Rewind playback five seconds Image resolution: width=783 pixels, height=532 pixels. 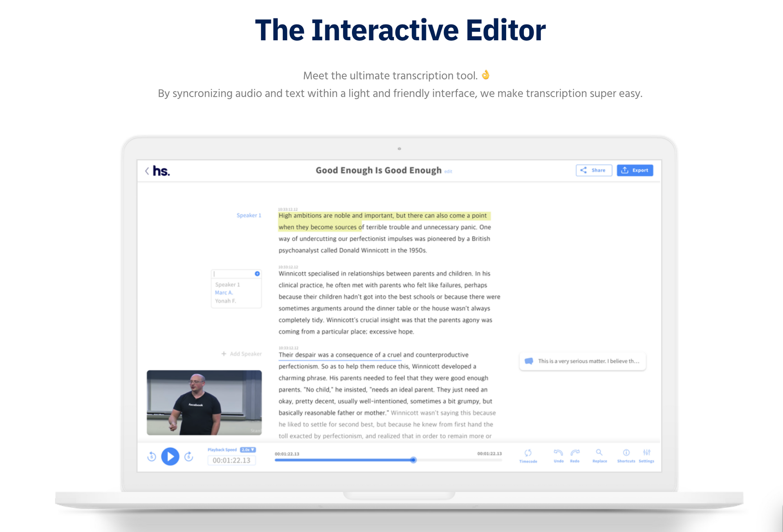[152, 456]
